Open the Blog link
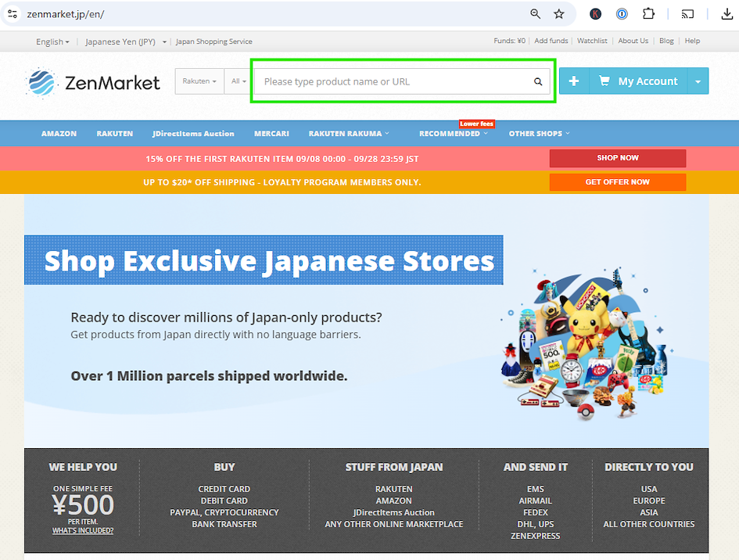 tap(666, 41)
